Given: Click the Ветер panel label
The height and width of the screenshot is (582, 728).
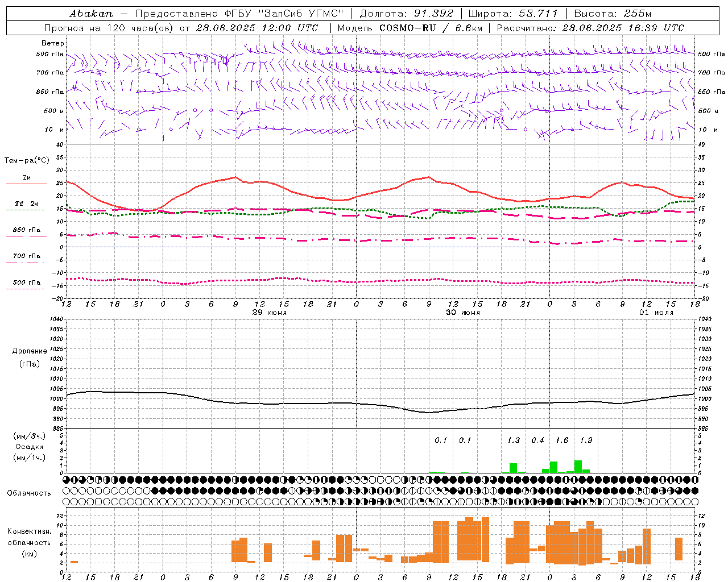Looking at the screenshot, I should coord(53,43).
